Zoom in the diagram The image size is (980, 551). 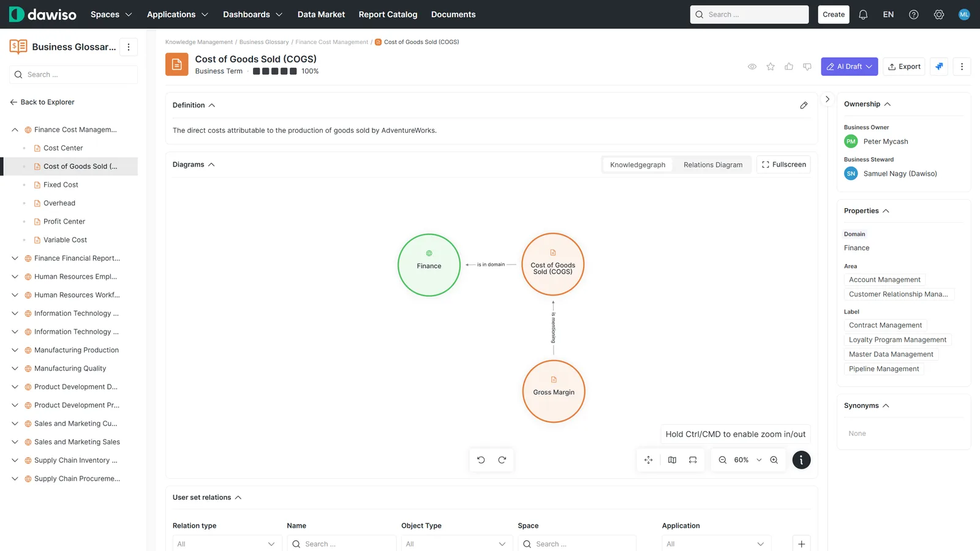774,460
